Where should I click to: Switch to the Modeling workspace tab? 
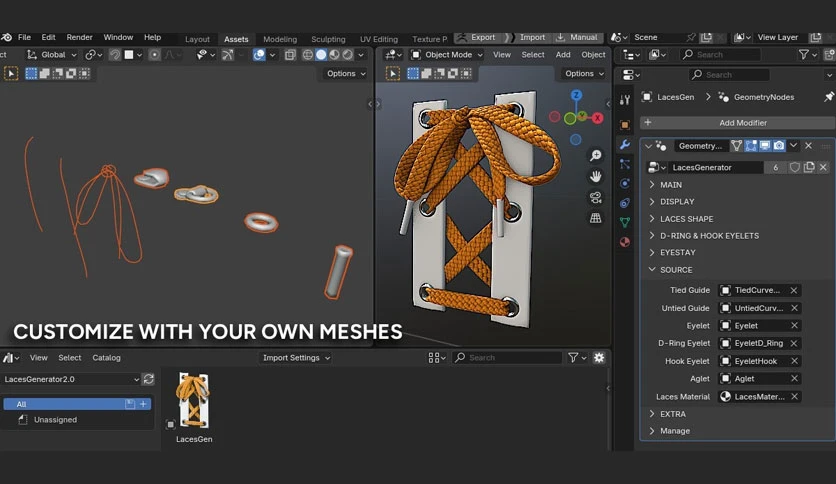tap(280, 39)
